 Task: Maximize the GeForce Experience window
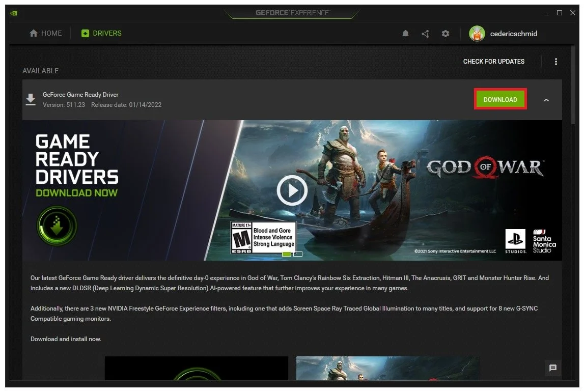pos(560,13)
